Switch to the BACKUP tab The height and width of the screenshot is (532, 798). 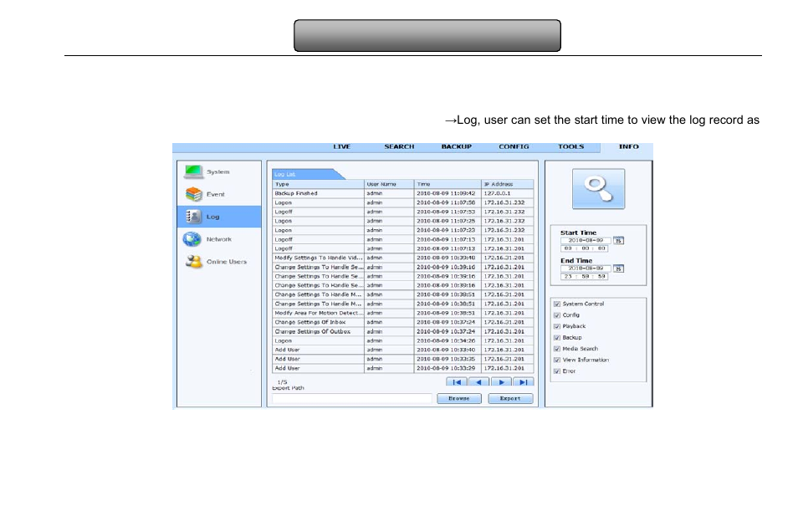tap(457, 146)
